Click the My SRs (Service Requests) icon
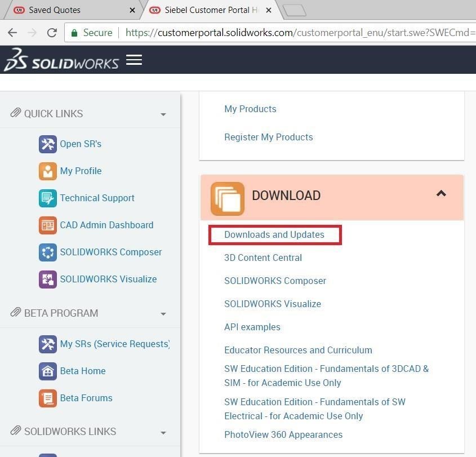Screen dimensions: 476x457 [48, 344]
